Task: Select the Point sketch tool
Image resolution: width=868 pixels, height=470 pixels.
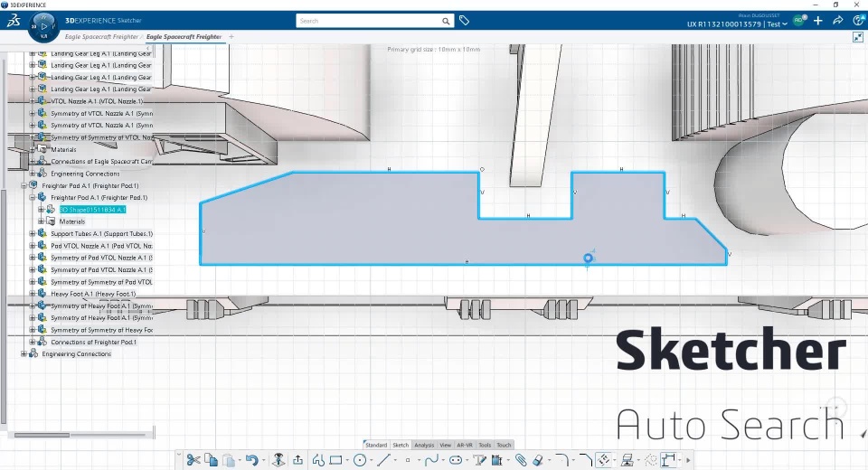Action: tap(408, 460)
